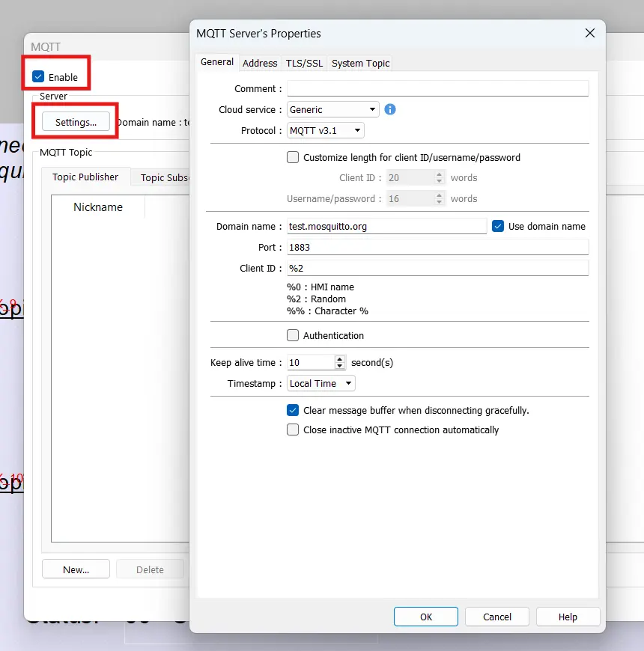
Task: Check Customize length for client ID/username/password
Action: click(x=293, y=156)
